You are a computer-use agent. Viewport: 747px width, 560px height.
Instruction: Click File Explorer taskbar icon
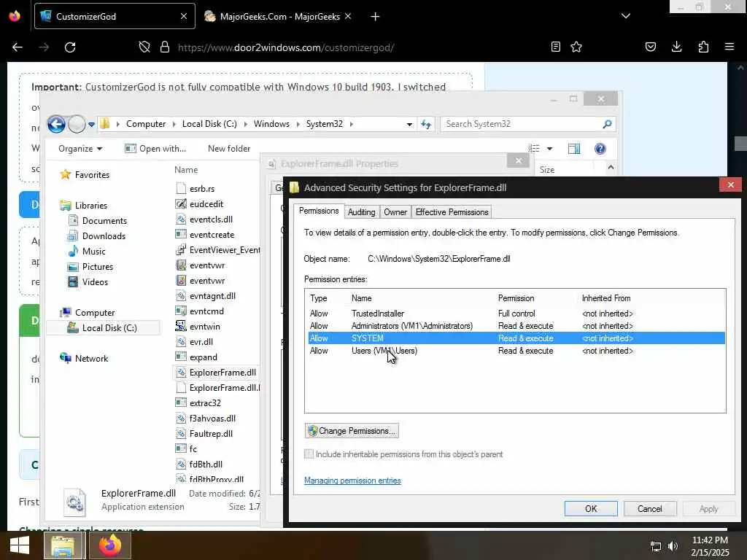click(63, 545)
